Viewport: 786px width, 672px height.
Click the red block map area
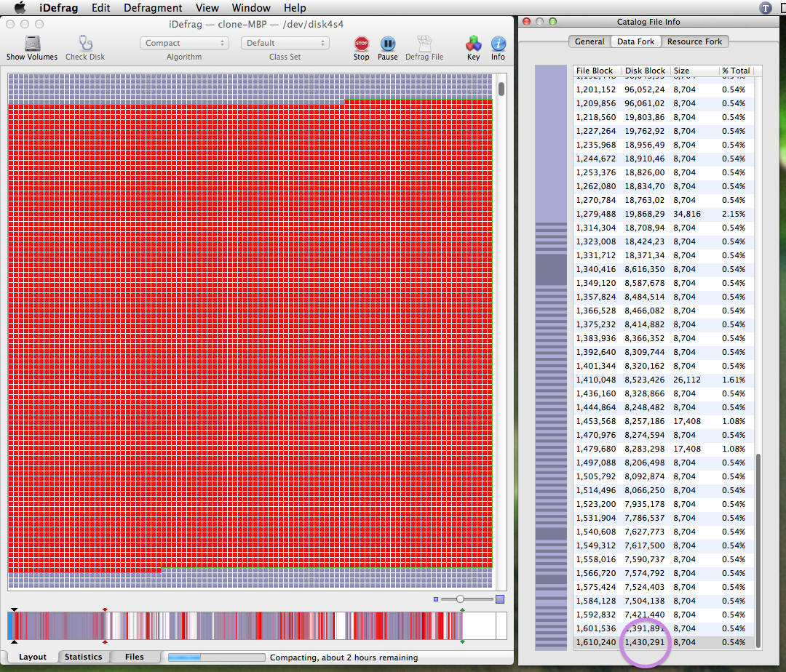250,335
